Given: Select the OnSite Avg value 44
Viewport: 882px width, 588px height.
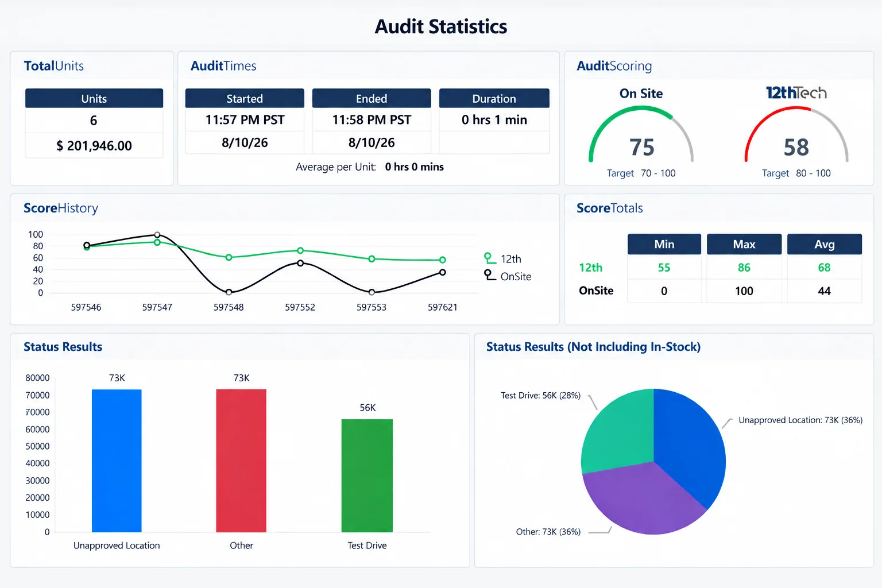Looking at the screenshot, I should pyautogui.click(x=825, y=291).
